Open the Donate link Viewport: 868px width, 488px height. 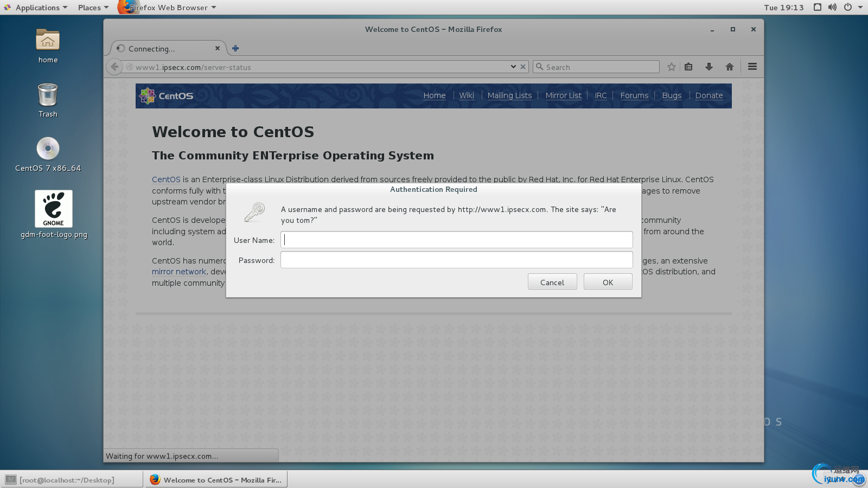tap(709, 95)
